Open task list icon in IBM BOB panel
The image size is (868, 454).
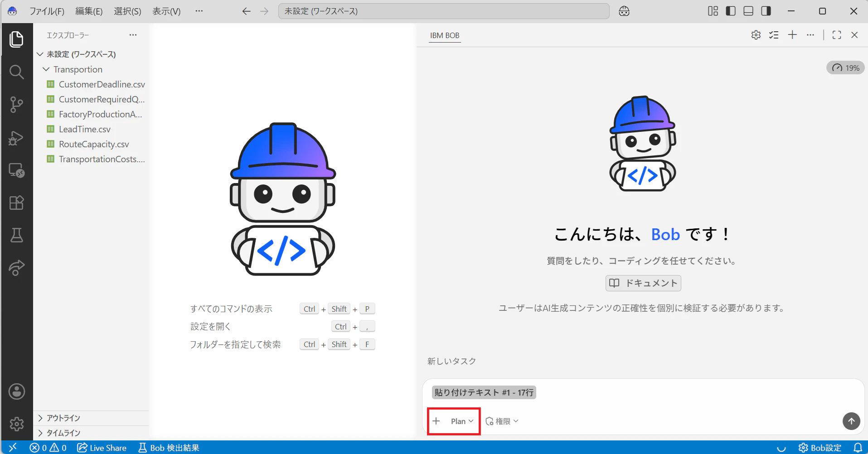(x=774, y=35)
